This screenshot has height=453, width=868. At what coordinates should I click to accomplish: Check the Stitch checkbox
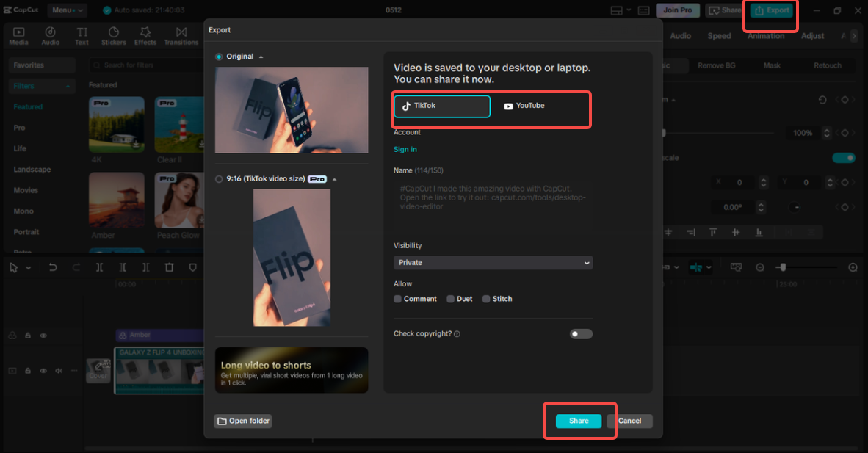tap(486, 299)
